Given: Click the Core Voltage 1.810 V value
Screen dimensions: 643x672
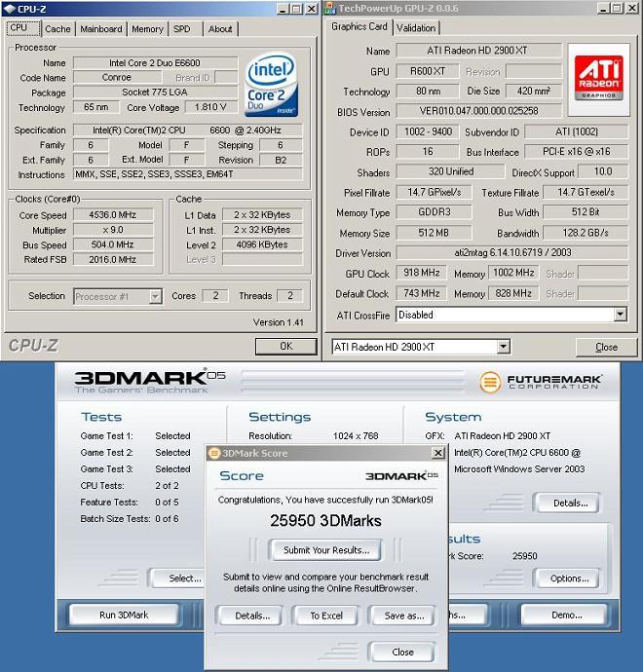Looking at the screenshot, I should (x=210, y=107).
